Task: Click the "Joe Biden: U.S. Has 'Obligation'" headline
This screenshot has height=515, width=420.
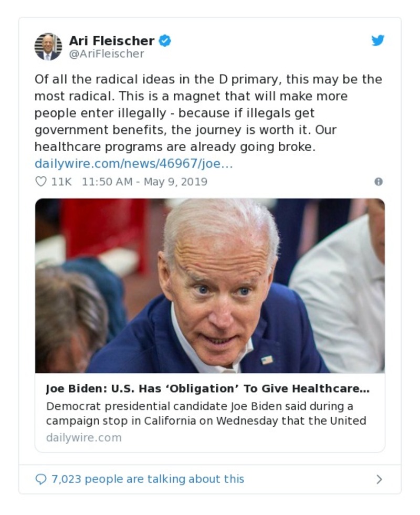Action: (207, 389)
